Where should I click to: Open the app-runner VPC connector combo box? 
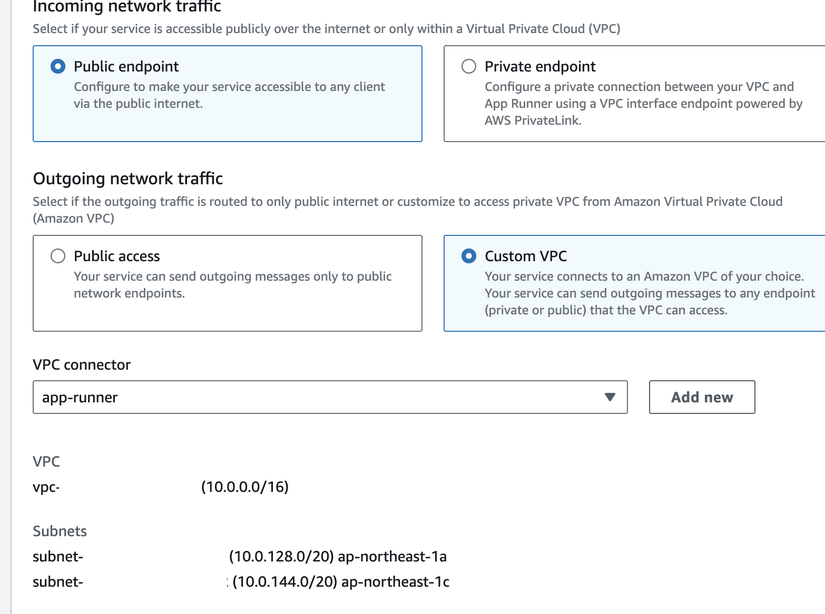click(x=330, y=397)
